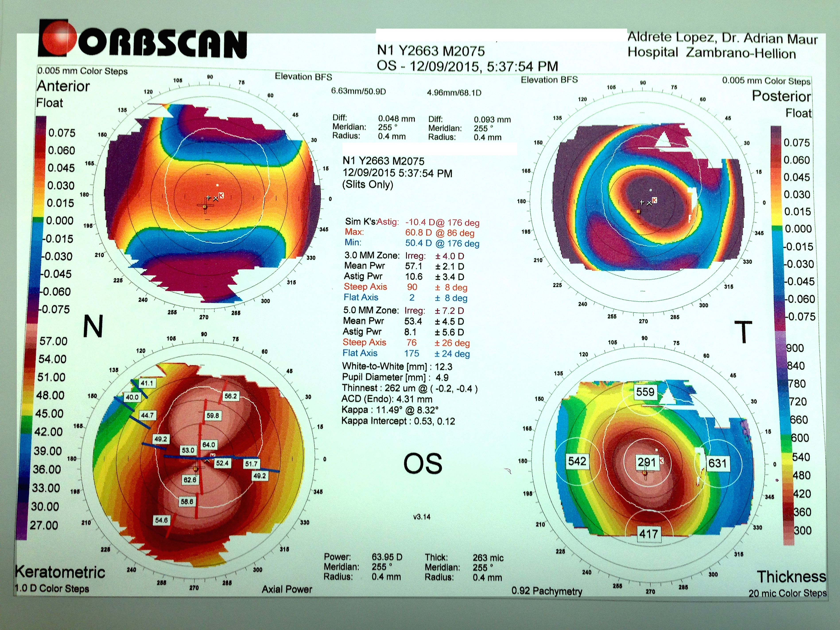
Task: Click the large T temporal marker
Action: 743,332
